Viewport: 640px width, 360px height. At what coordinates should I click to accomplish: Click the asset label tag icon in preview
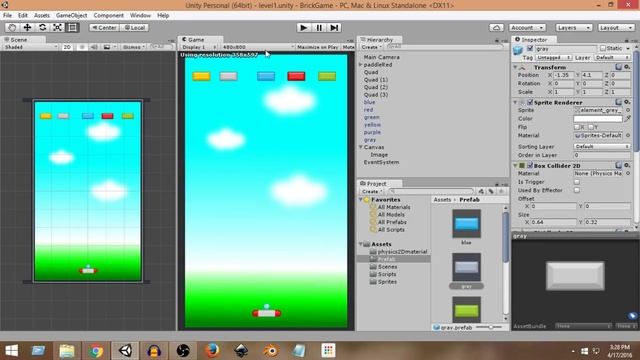[x=632, y=316]
